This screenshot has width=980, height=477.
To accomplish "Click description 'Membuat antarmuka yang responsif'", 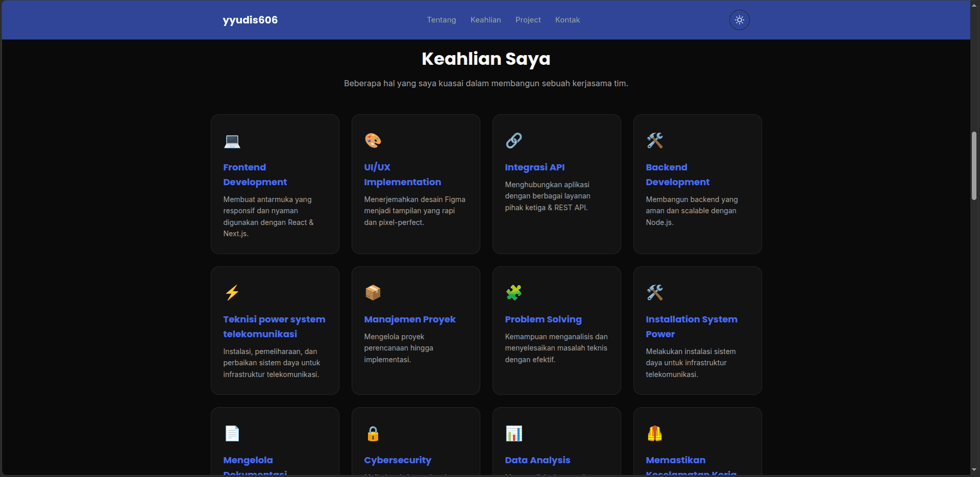I will tap(268, 216).
